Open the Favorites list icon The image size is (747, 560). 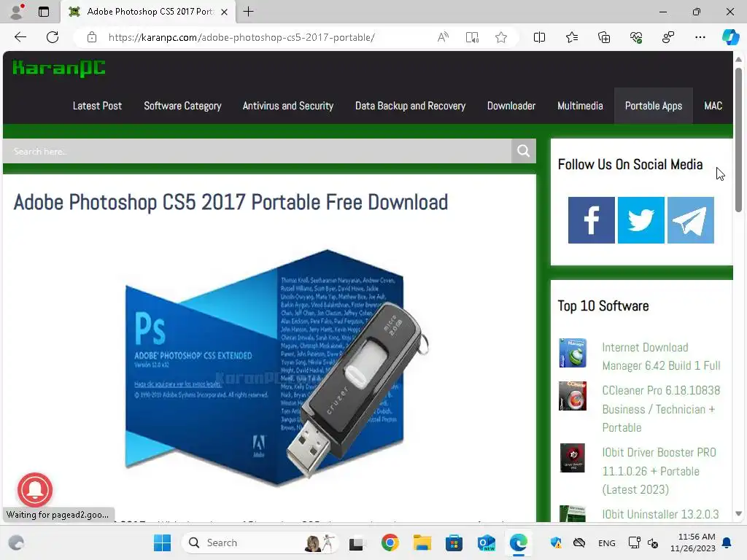pyautogui.click(x=572, y=37)
